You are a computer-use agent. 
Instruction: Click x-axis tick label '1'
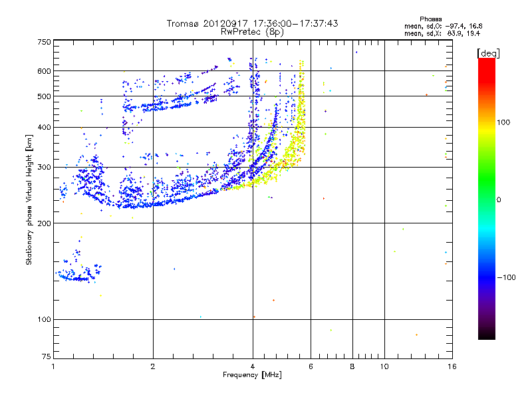(x=53, y=366)
